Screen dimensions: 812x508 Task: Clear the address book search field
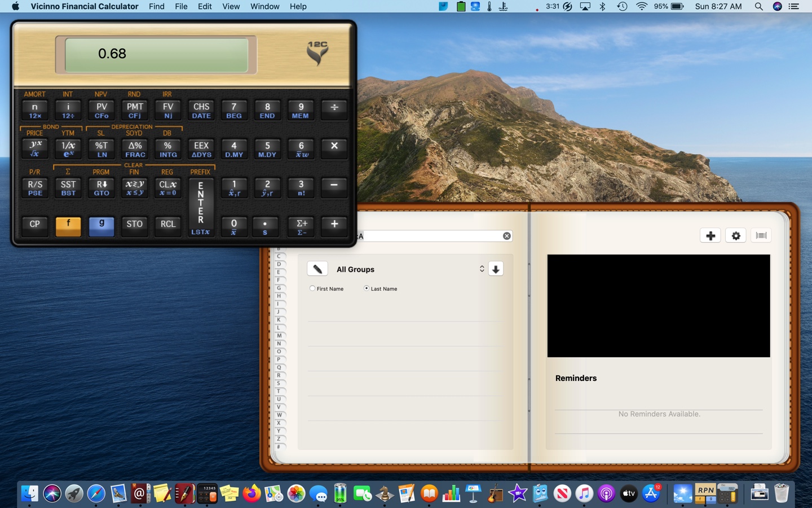click(507, 236)
